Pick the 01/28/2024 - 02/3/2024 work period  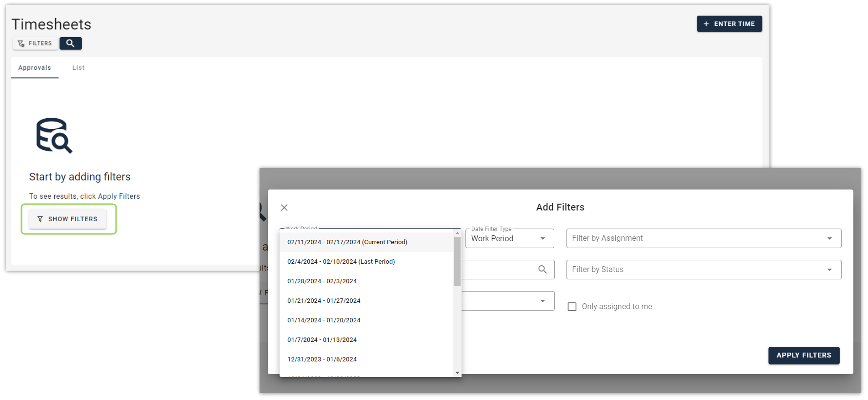coord(322,281)
